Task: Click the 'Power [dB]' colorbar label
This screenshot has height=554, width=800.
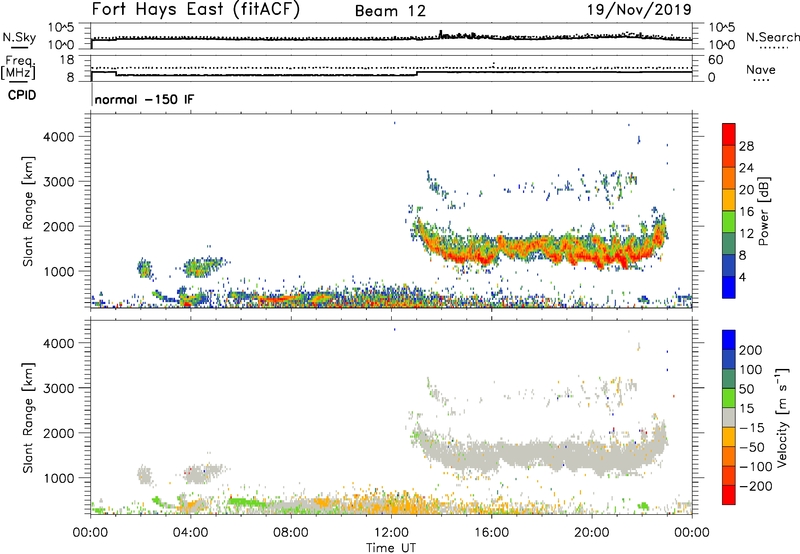Action: click(764, 211)
